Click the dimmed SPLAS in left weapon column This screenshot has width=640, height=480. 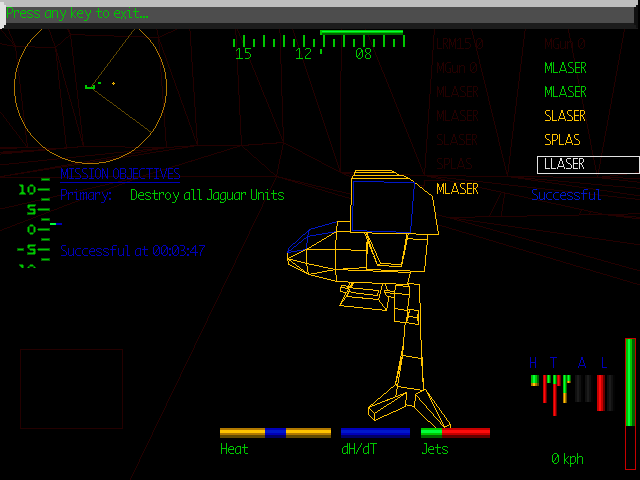point(454,164)
